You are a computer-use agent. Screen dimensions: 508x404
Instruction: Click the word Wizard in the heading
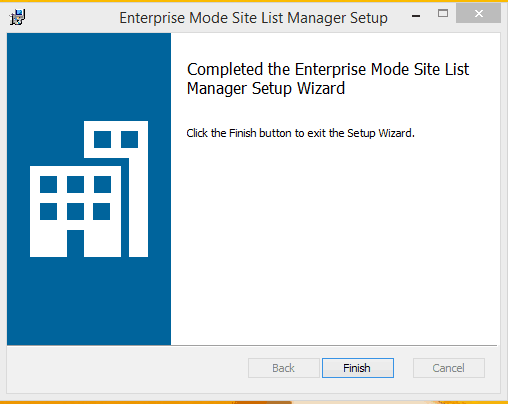tap(321, 88)
